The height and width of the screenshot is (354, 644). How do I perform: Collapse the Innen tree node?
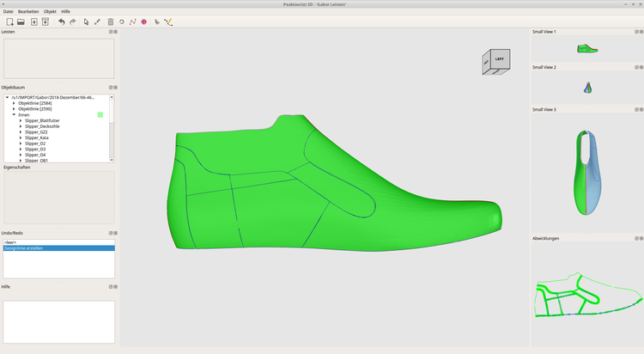point(14,115)
